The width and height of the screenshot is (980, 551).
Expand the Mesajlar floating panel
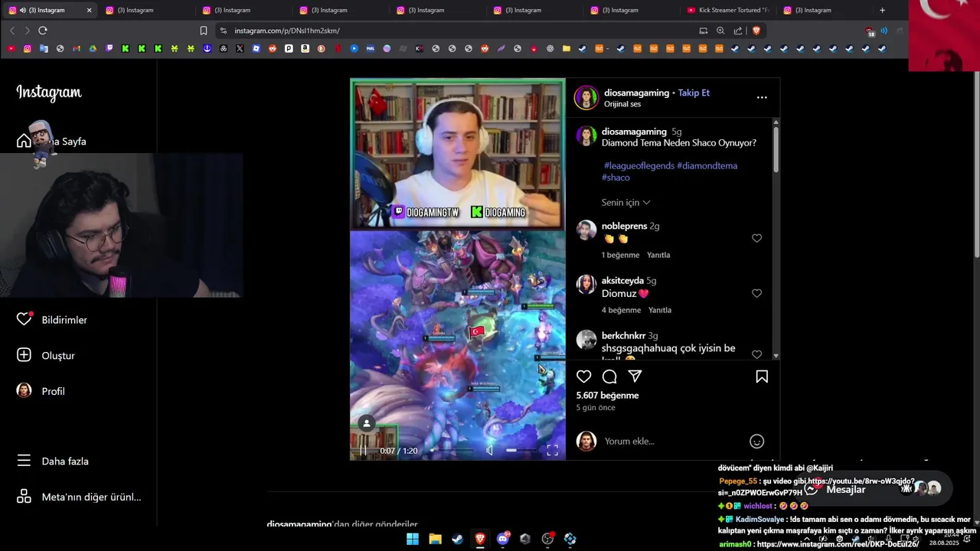coord(873,488)
